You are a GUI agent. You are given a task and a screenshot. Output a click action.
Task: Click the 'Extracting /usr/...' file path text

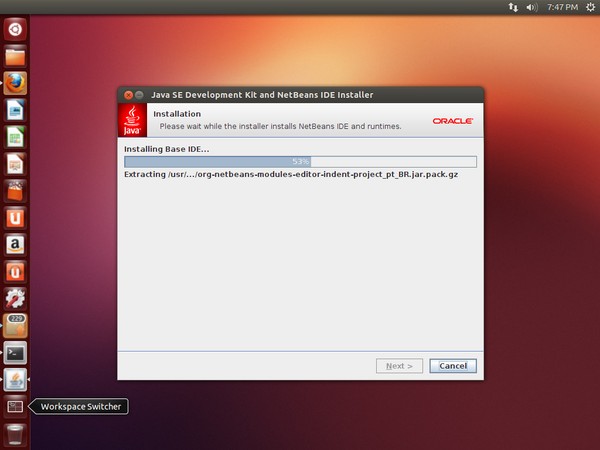[x=291, y=174]
